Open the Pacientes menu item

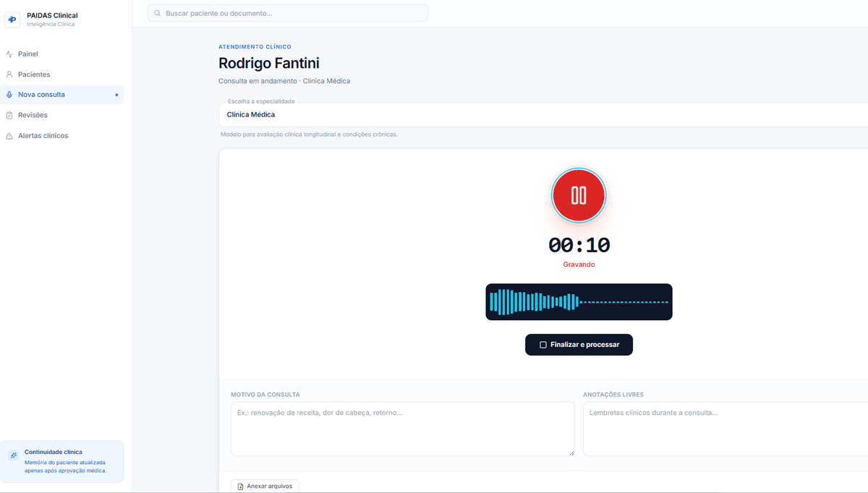61,74
